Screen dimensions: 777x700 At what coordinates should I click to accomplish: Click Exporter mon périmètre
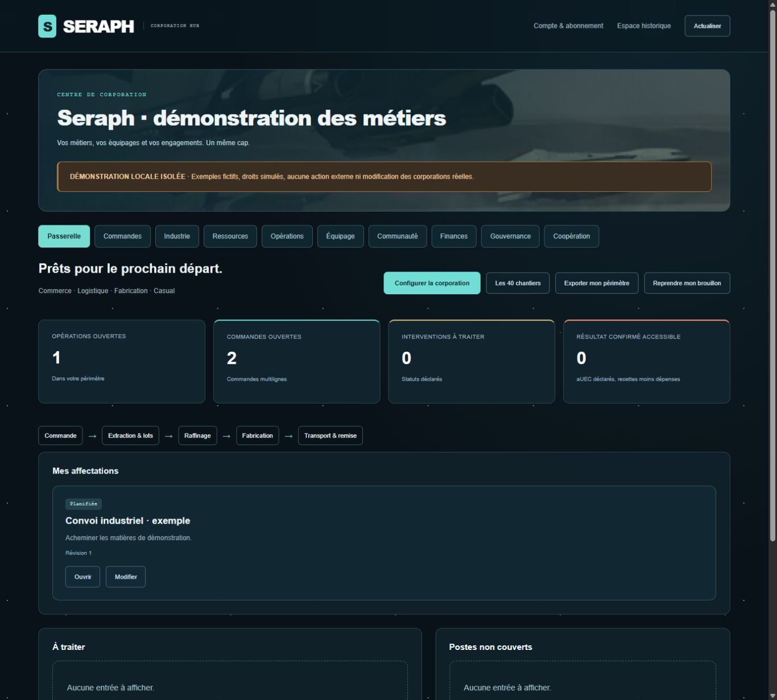[597, 283]
